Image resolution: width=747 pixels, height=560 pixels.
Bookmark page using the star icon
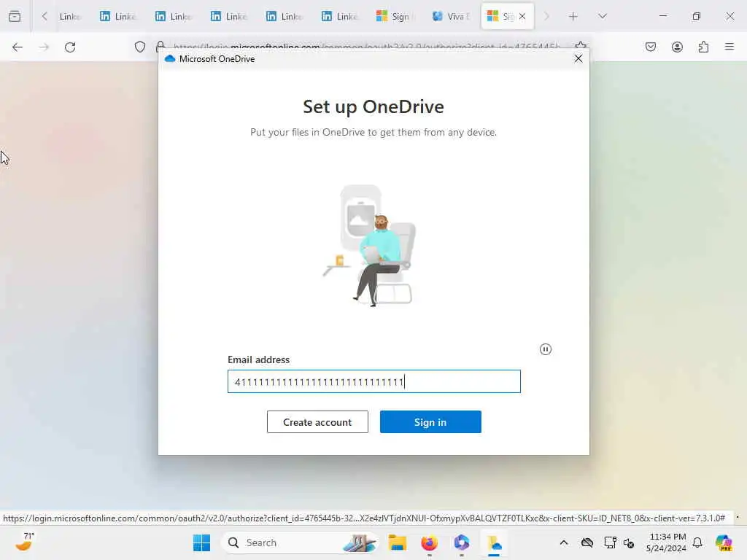[580, 46]
